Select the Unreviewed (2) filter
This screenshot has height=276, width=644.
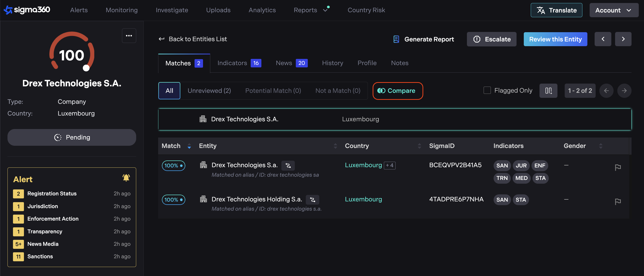(209, 91)
